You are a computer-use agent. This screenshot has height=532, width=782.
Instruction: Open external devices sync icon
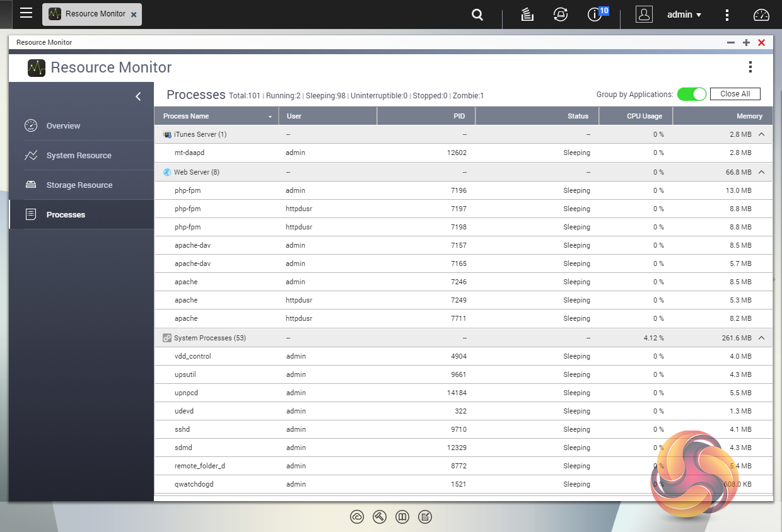[x=560, y=14]
